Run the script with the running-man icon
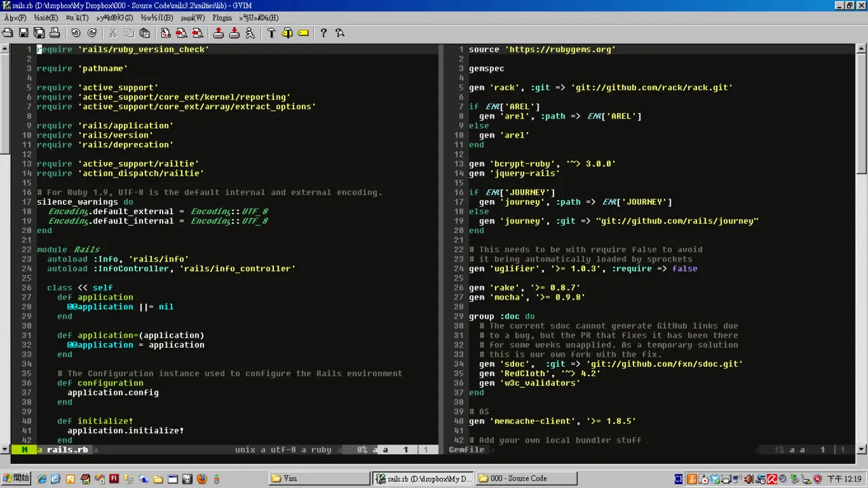The height and width of the screenshot is (488, 868). [250, 33]
